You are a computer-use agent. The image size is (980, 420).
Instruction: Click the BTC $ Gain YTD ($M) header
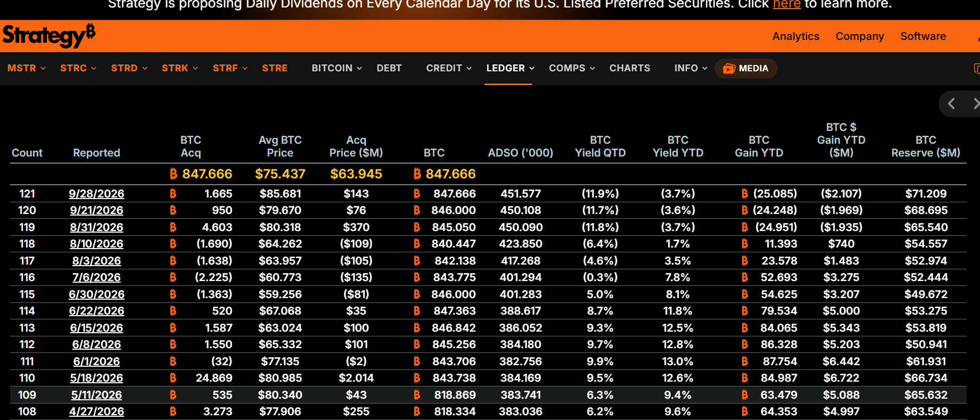tap(841, 140)
